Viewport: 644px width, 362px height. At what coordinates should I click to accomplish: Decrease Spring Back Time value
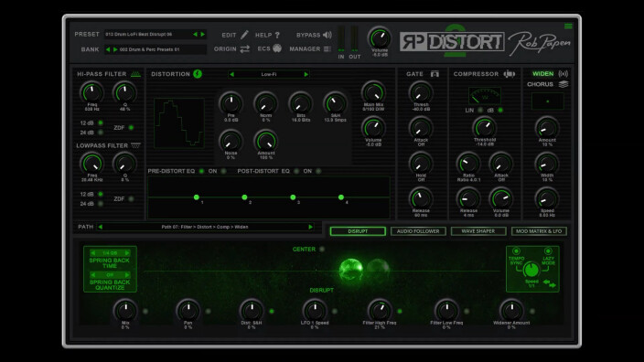[x=92, y=253]
